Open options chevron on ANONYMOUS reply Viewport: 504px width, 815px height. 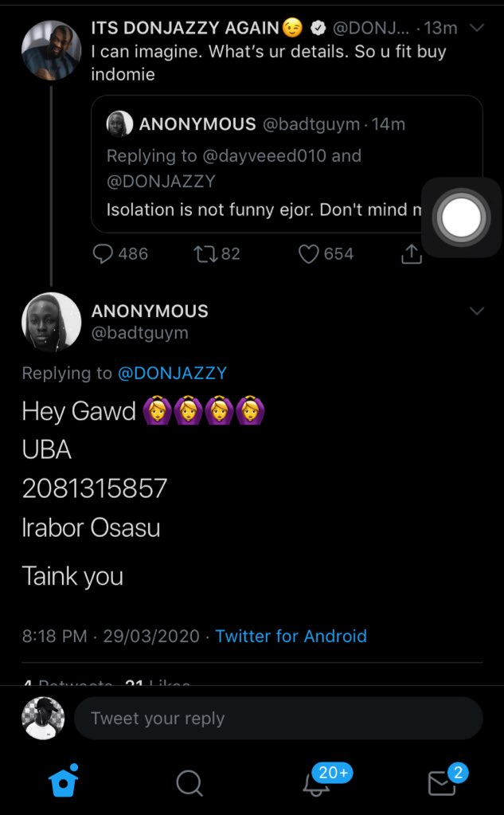(x=477, y=311)
